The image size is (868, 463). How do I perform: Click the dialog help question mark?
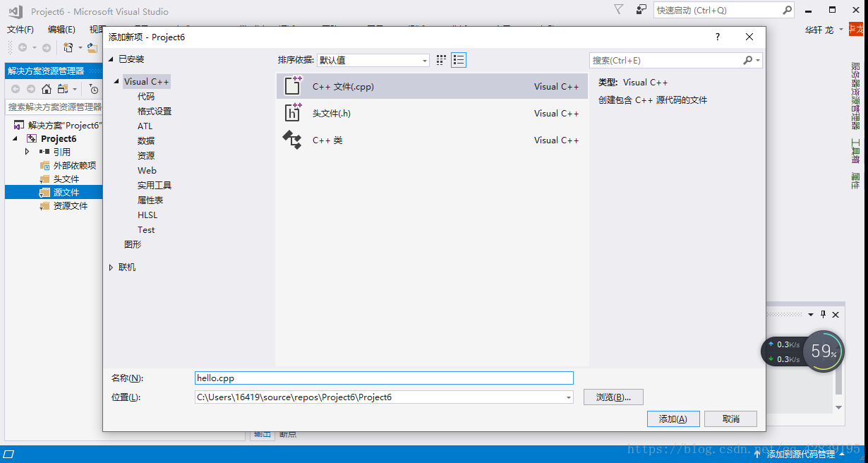click(718, 37)
